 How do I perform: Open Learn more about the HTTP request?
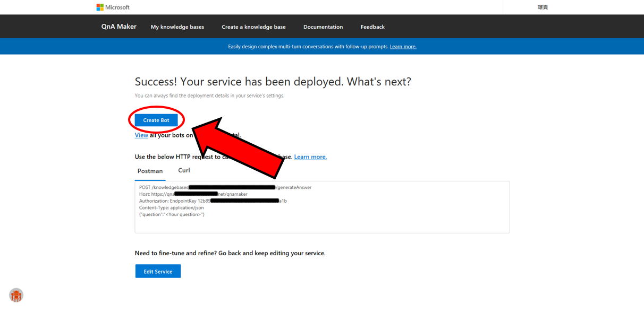coord(310,157)
